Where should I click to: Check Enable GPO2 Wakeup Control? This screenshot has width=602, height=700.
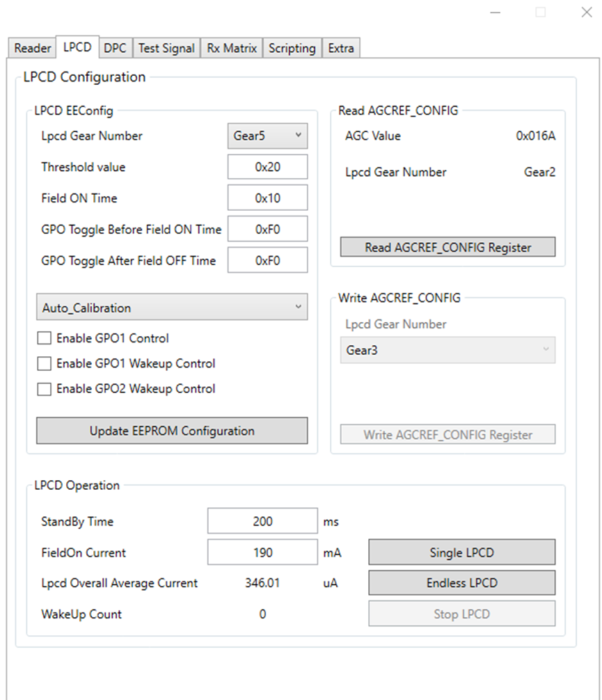pos(44,388)
